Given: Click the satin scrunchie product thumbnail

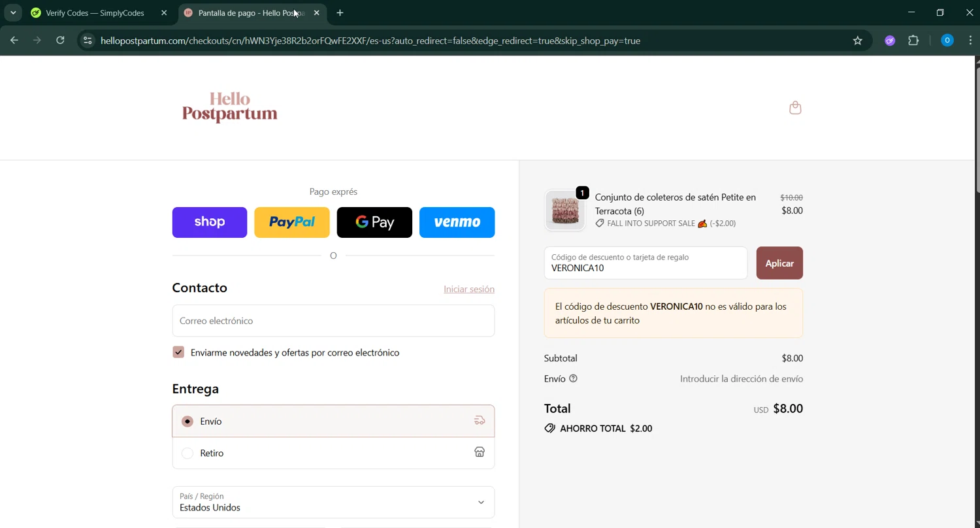Looking at the screenshot, I should pyautogui.click(x=565, y=210).
